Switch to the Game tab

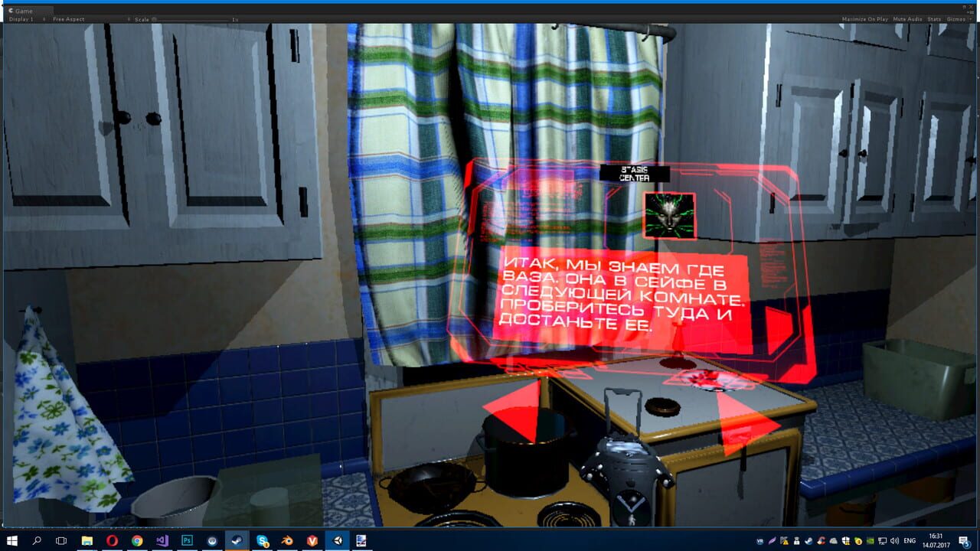23,11
